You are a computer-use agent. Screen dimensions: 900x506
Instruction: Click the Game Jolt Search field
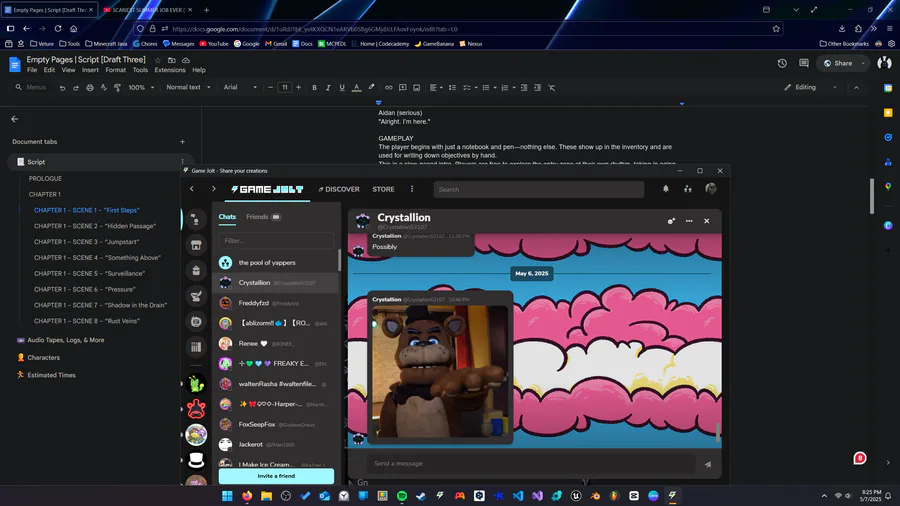[538, 189]
